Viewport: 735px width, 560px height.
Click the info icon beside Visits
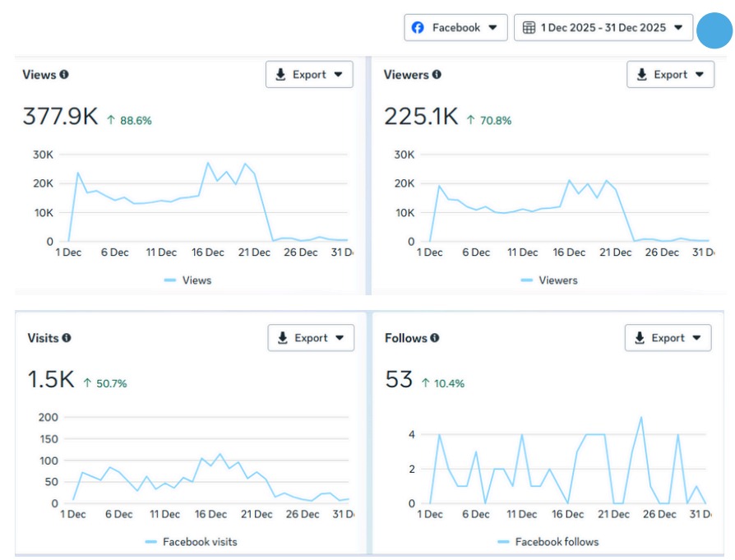67,338
